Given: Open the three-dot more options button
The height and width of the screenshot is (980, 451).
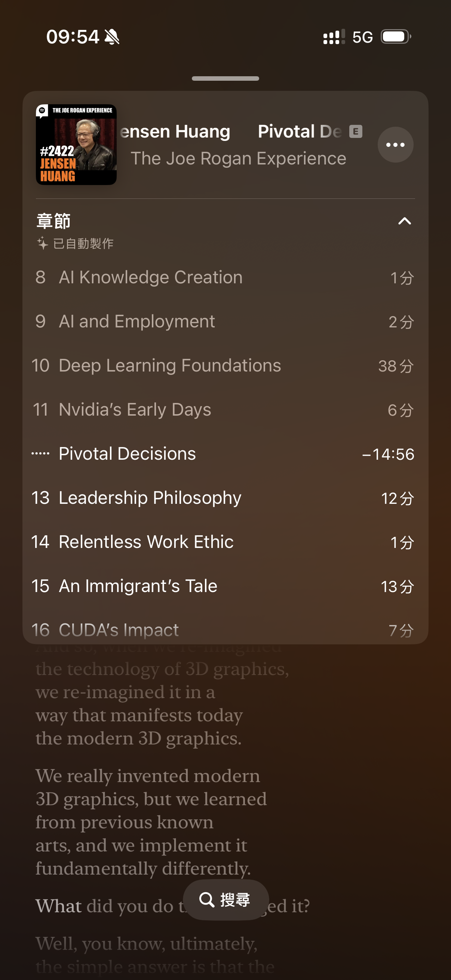Looking at the screenshot, I should click(395, 145).
